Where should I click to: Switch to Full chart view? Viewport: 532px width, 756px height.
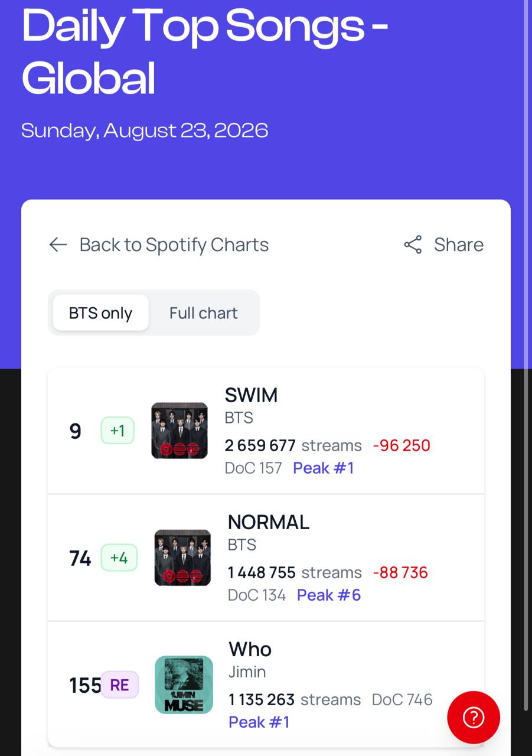203,312
